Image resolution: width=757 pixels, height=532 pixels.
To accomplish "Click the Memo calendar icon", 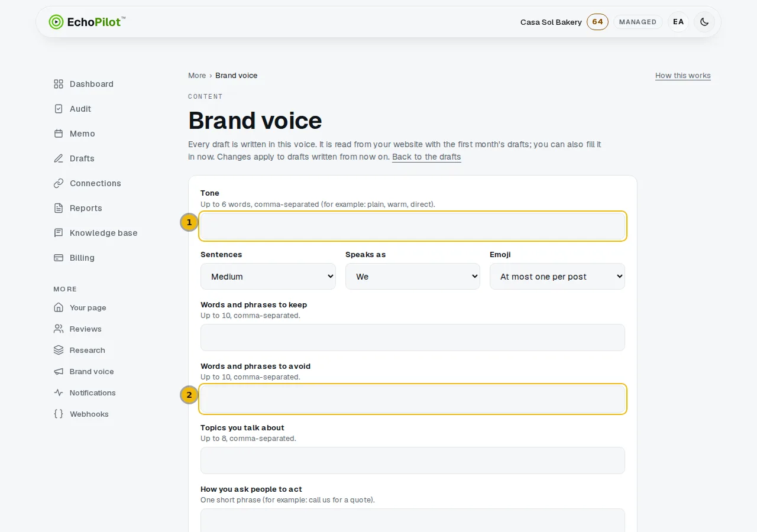I will [x=59, y=134].
